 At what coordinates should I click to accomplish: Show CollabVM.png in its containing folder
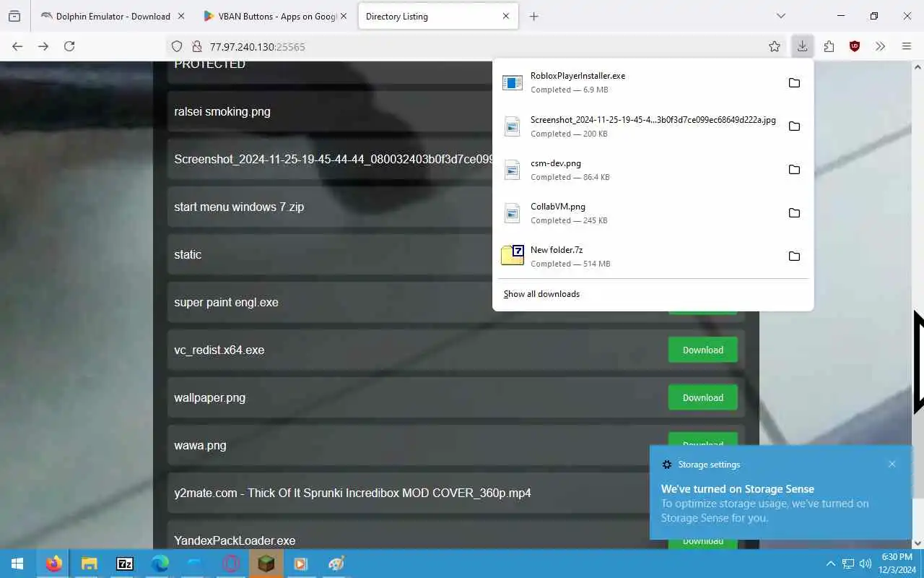pos(794,212)
